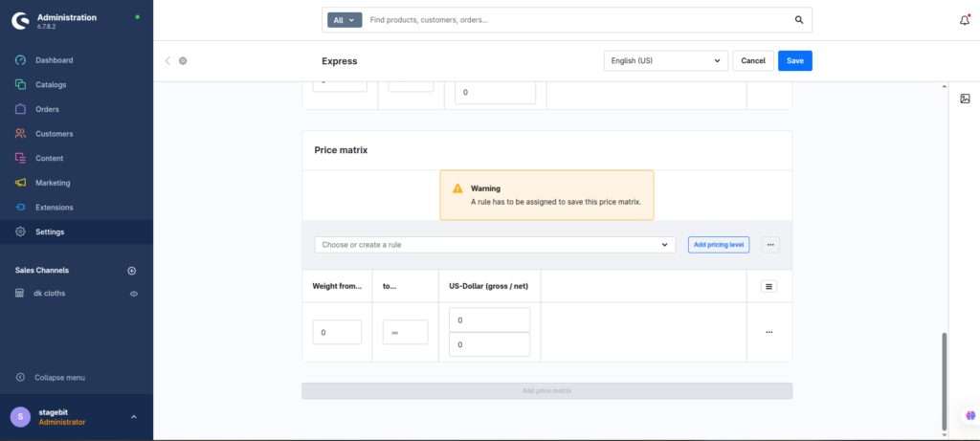
Task: Open the English (US) language dropdown
Action: 666,60
